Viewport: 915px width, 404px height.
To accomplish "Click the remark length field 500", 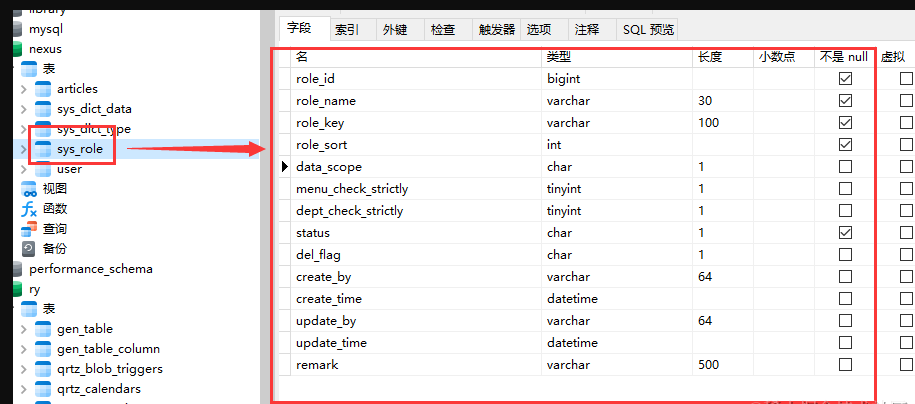I will pyautogui.click(x=709, y=365).
